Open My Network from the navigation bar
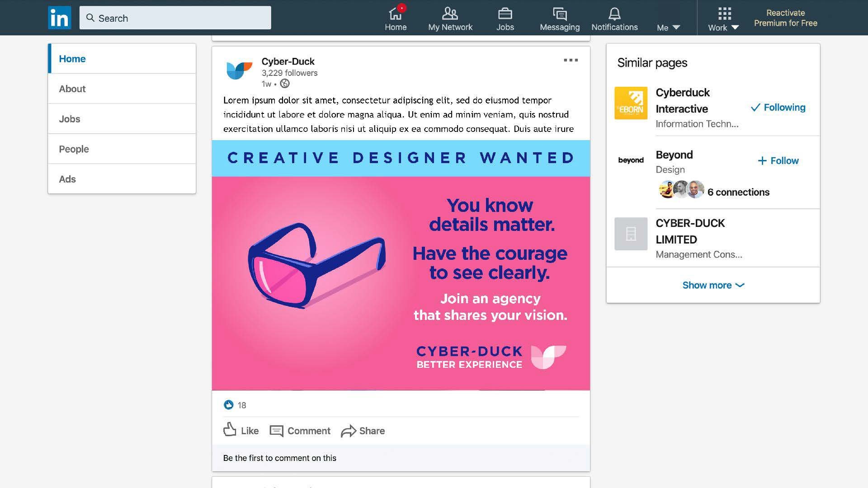The height and width of the screenshot is (488, 868). 450,19
